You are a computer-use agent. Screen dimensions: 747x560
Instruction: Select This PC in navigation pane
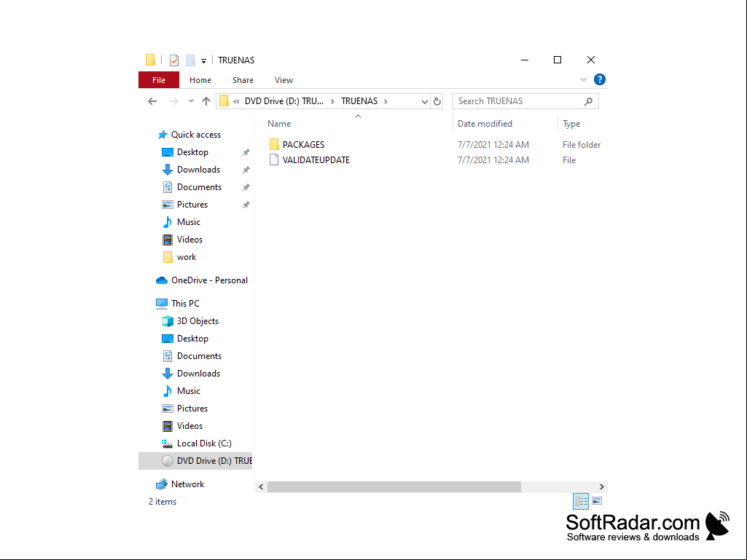185,304
